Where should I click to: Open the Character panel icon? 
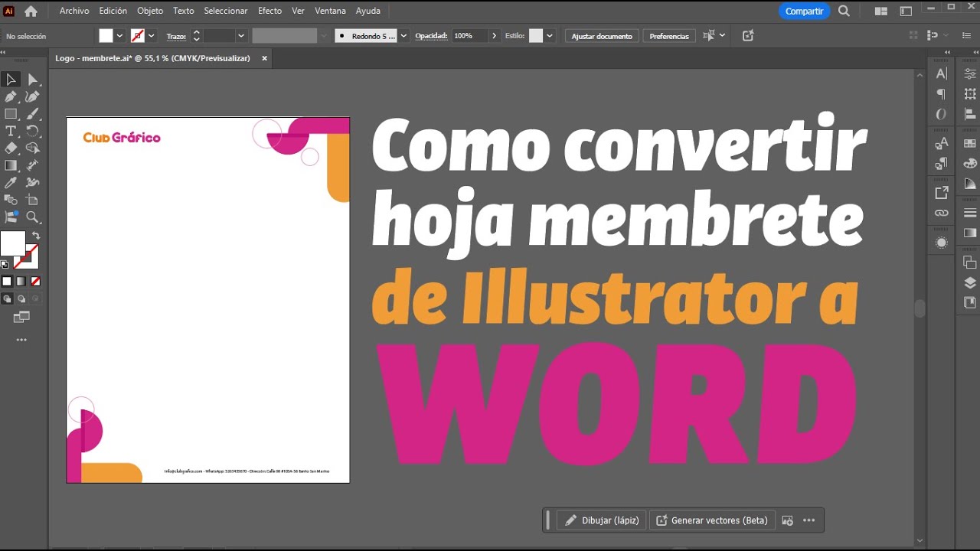tap(941, 73)
